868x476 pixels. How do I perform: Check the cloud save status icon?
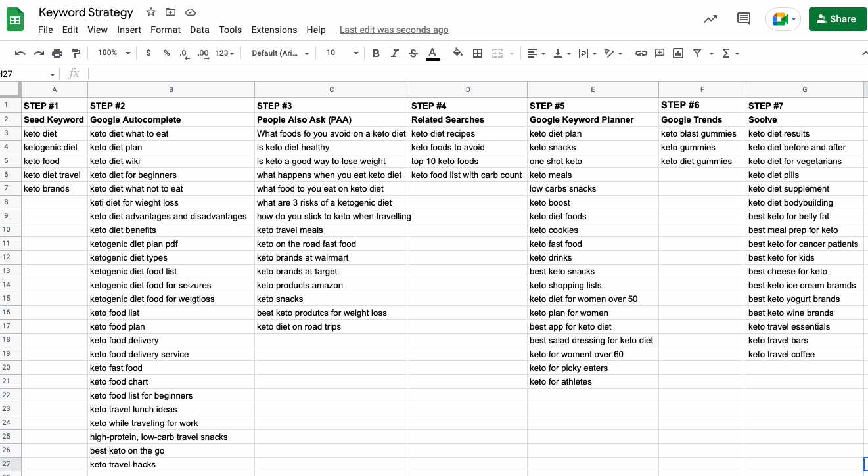[191, 12]
